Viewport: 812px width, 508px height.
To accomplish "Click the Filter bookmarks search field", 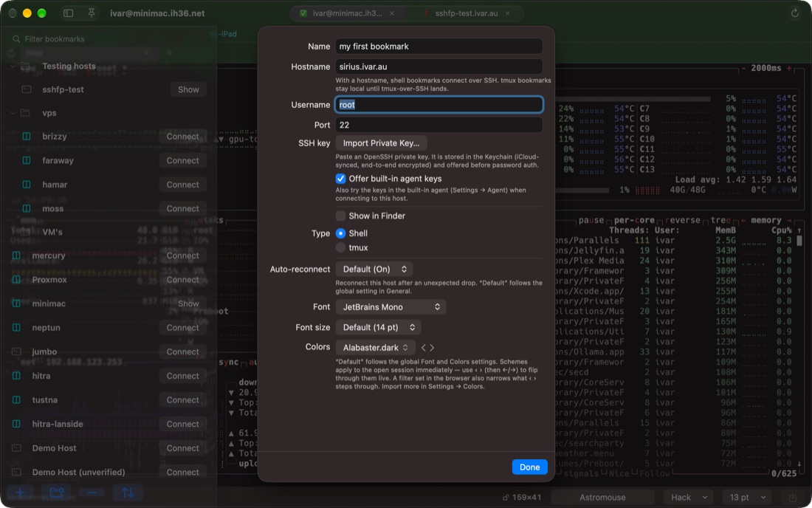I will point(109,39).
